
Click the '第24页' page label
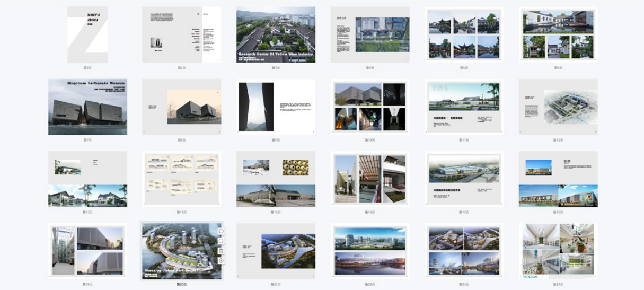[558, 284]
